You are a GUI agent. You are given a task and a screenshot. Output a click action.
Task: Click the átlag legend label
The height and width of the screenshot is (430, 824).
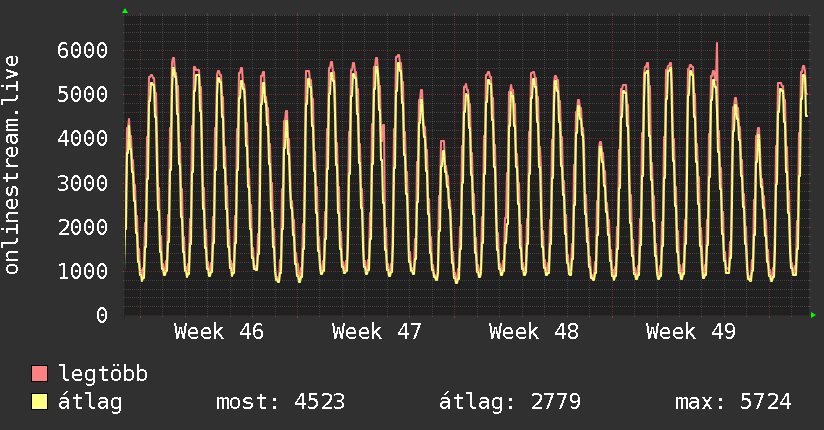point(91,402)
